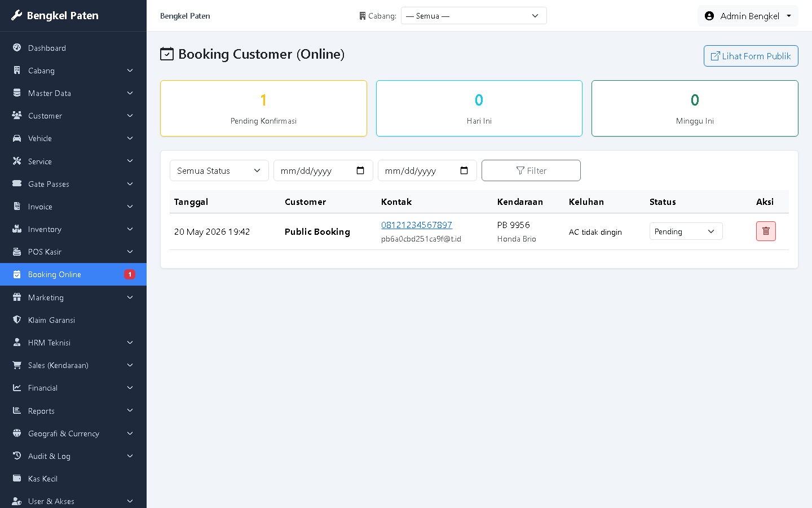Open the Dashboard menu item
The height and width of the screenshot is (508, 812).
[x=73, y=48]
